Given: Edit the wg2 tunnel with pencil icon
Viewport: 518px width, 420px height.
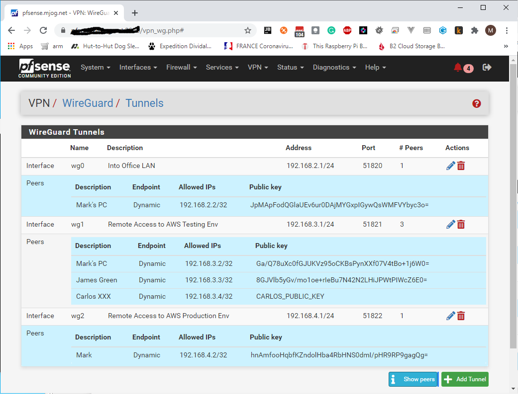Looking at the screenshot, I should point(450,316).
